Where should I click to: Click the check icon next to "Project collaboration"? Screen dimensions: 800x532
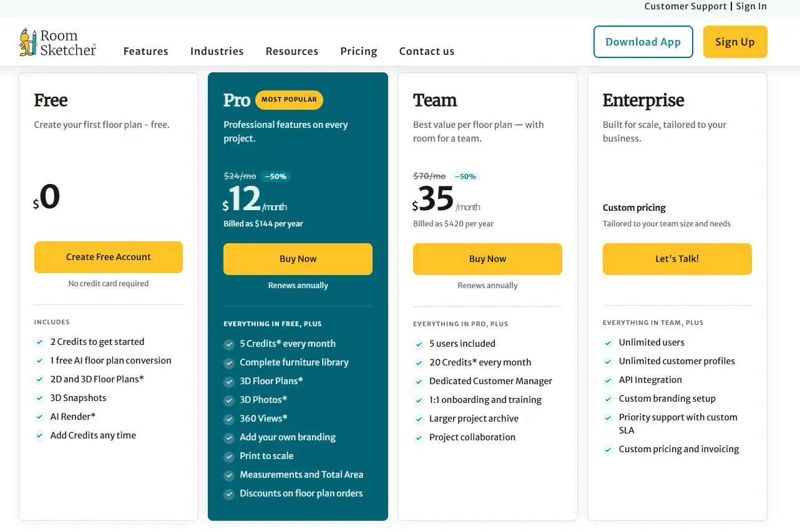point(419,438)
